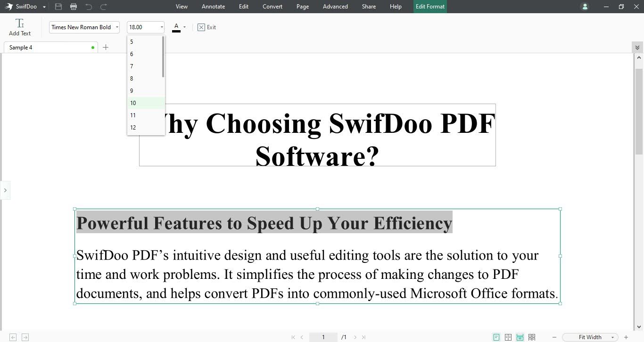Switch to single page view

(x=496, y=337)
